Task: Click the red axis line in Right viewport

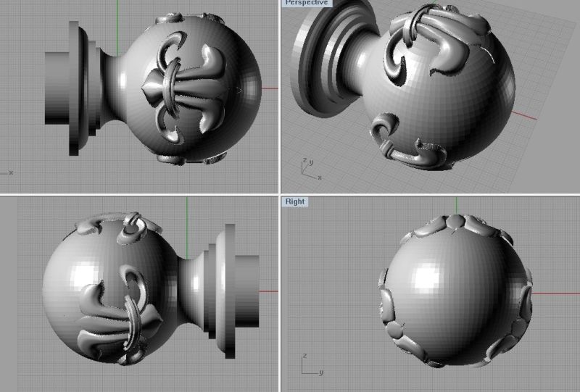Action: [x=551, y=291]
